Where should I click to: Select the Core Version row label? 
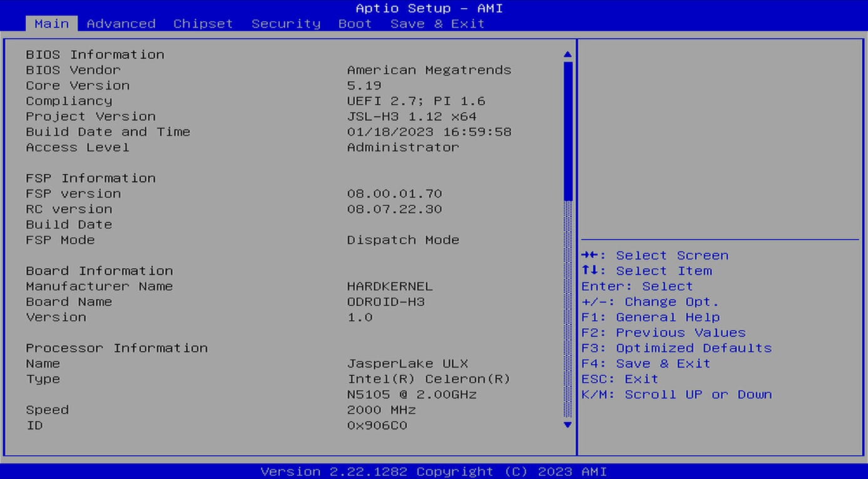[x=78, y=86]
